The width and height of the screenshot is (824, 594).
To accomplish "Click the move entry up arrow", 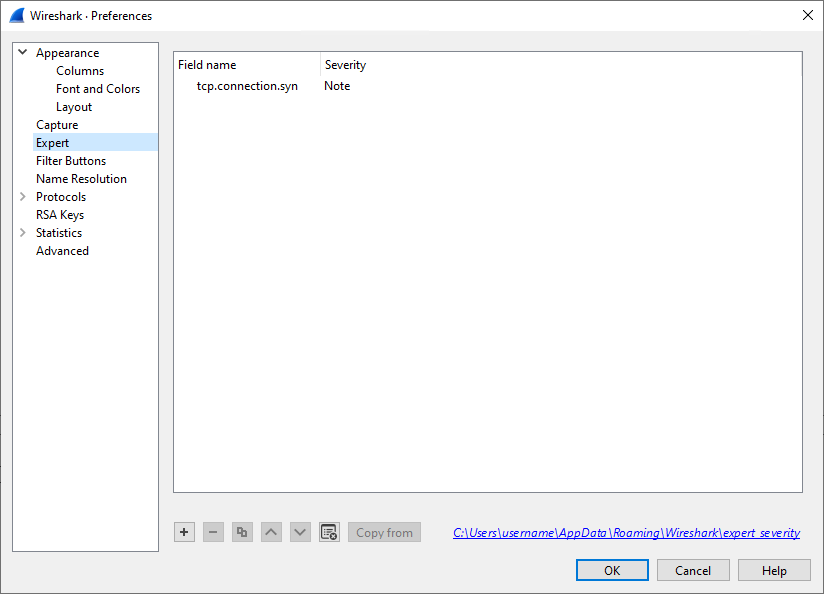I will click(271, 532).
